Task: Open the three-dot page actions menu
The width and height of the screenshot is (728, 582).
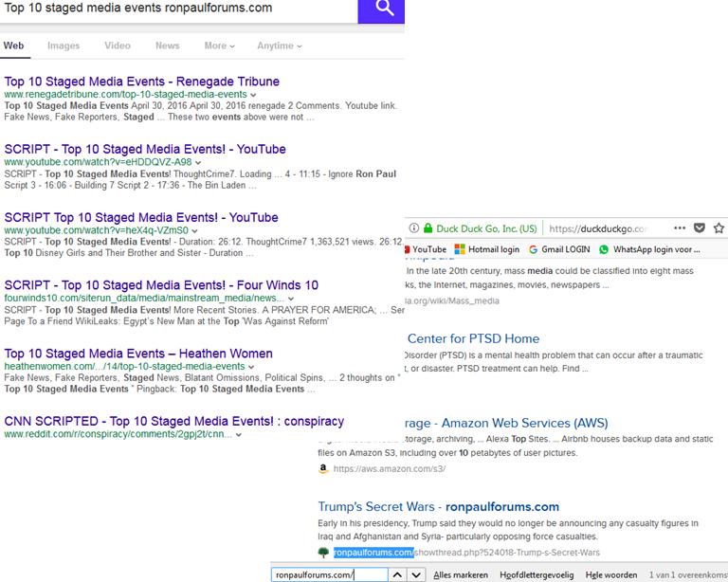Action: 680,227
